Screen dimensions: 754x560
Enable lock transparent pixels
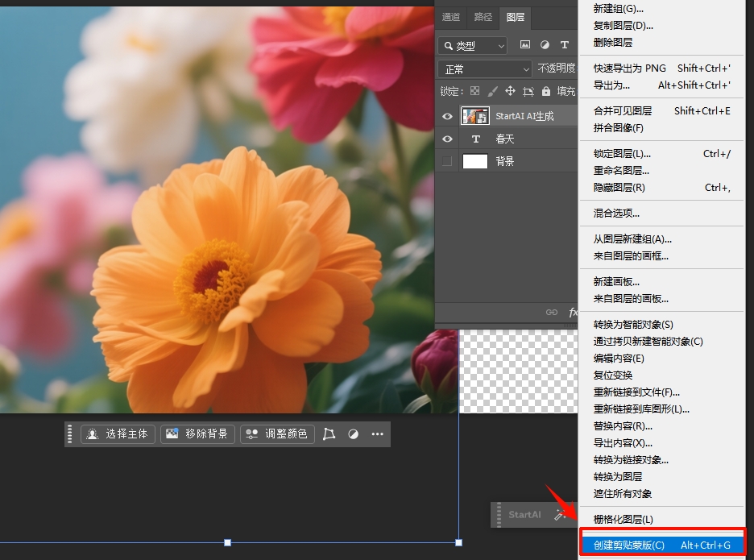tap(476, 91)
